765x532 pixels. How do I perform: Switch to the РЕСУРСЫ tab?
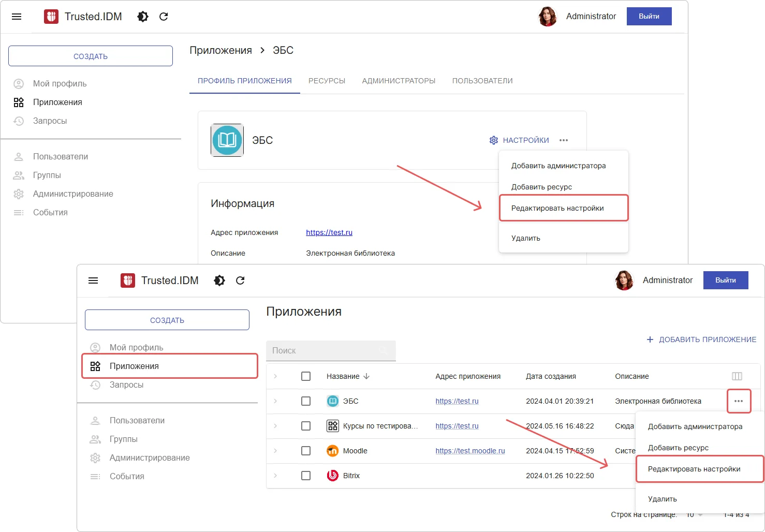click(327, 81)
